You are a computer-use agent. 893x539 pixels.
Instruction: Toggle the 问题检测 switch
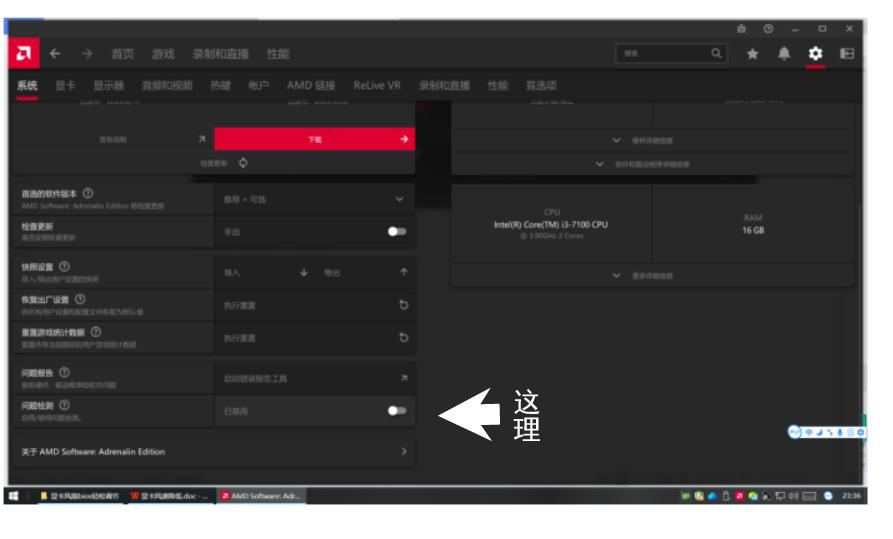397,411
